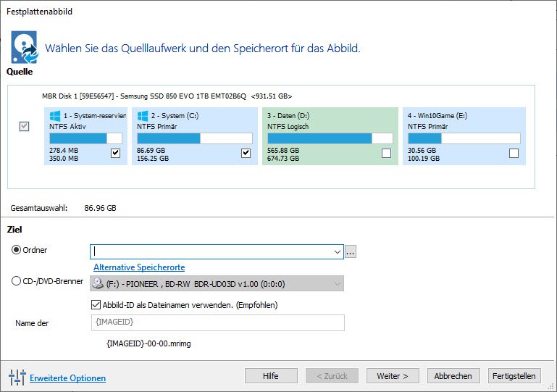Check the Win10Game (E:) partition checkbox

click(x=514, y=153)
